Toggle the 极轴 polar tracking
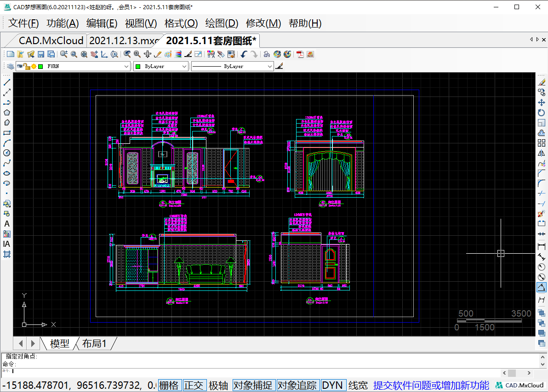 click(218, 385)
